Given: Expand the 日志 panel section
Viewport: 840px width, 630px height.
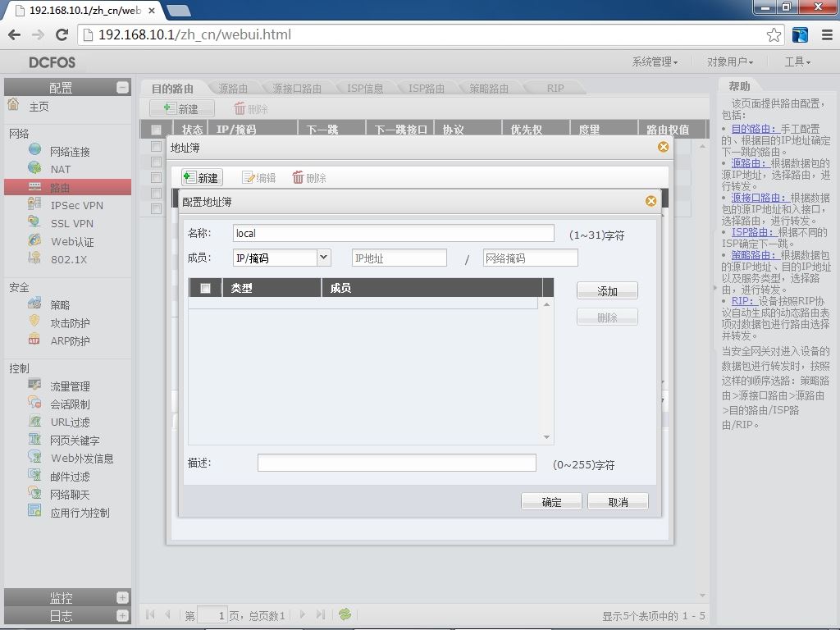Looking at the screenshot, I should pos(123,615).
